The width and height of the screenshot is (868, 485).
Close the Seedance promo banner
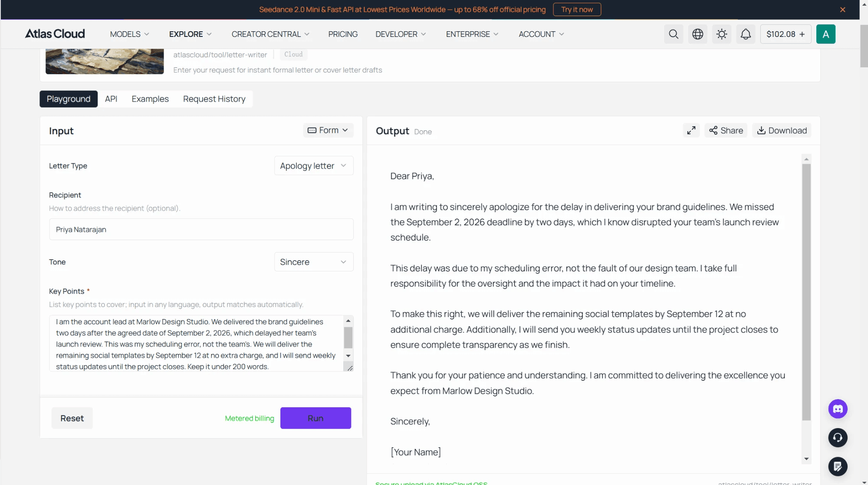(x=842, y=10)
